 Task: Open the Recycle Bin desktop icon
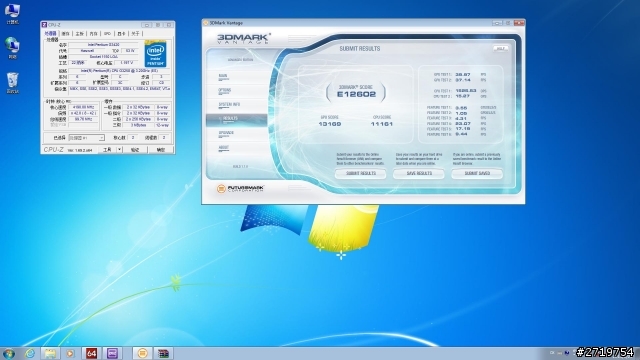click(x=12, y=83)
